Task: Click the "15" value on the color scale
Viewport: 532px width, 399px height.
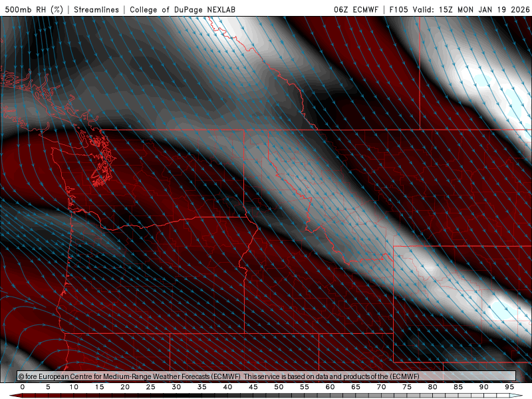Action: (x=99, y=387)
